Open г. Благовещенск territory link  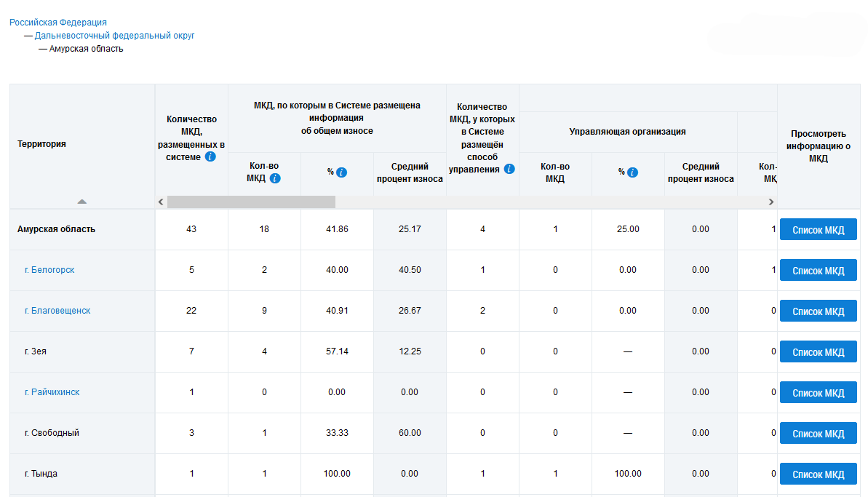point(57,311)
